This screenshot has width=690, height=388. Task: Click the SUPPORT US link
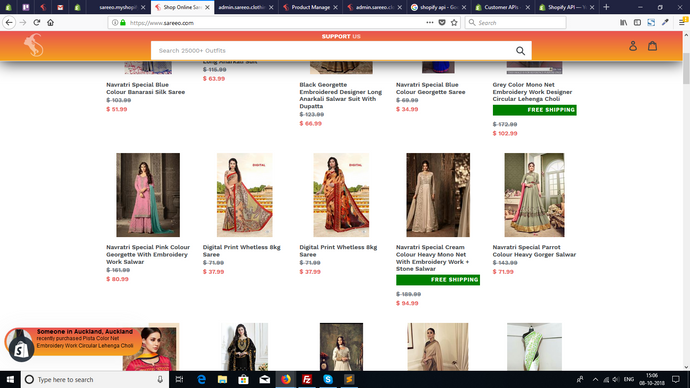(341, 37)
